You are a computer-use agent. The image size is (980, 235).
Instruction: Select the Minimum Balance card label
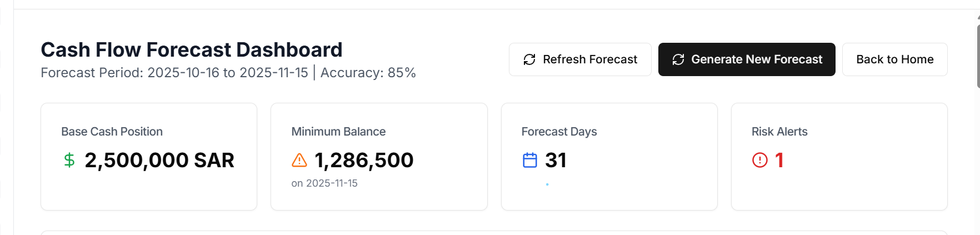click(338, 132)
